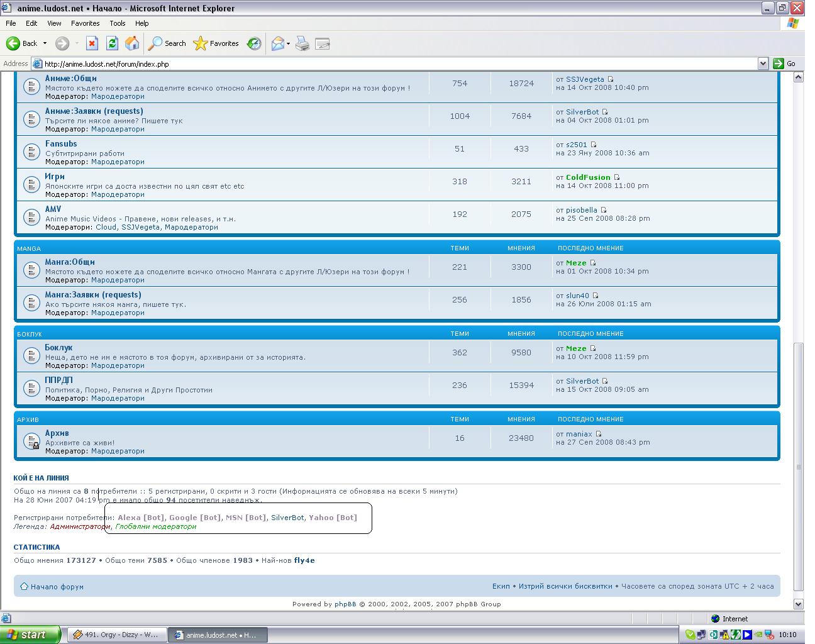
Task: Open the Favorites menu
Action: click(x=85, y=23)
